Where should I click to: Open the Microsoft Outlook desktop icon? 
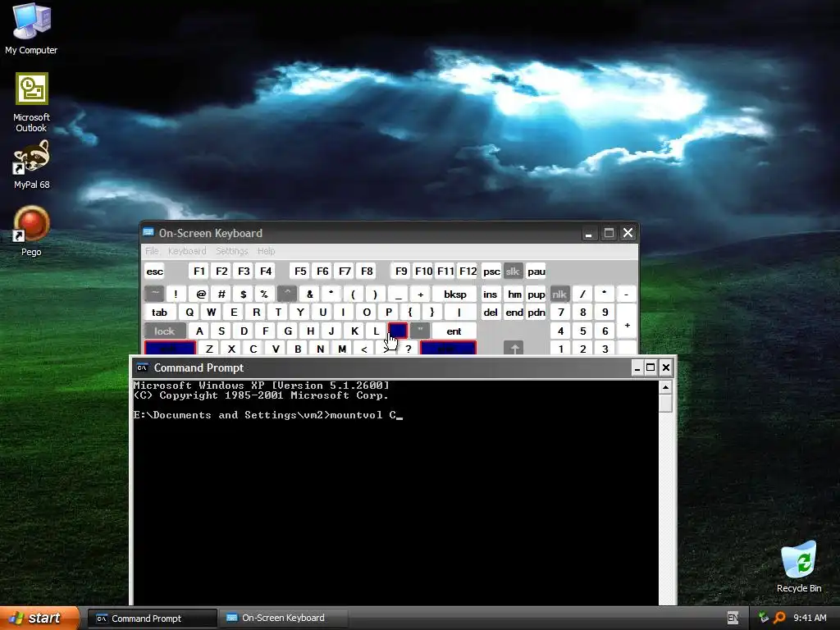(x=31, y=103)
